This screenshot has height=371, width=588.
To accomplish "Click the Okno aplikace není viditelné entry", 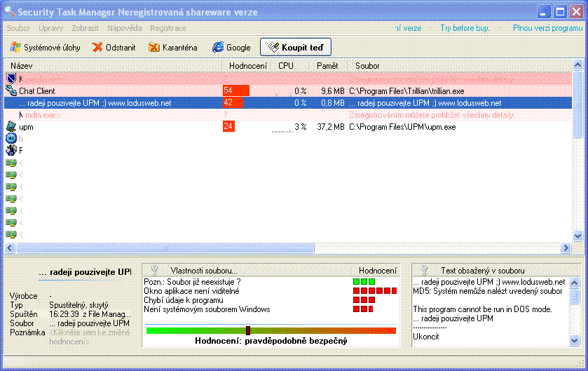I will (x=191, y=291).
